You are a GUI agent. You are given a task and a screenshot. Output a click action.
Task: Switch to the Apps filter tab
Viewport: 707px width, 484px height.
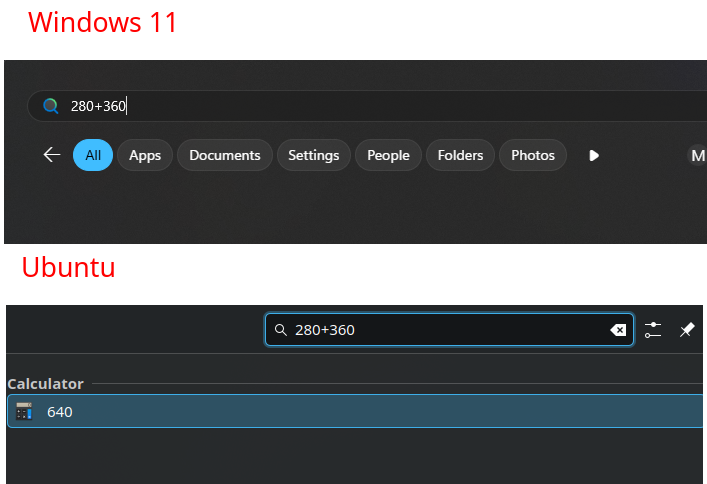point(145,155)
